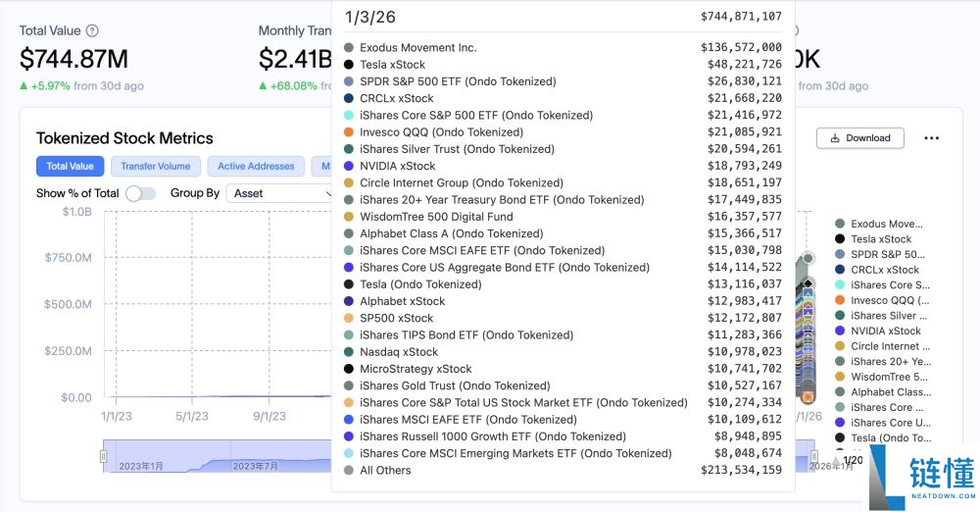The width and height of the screenshot is (980, 512).
Task: Click iShares 20+ Year Treasury Bond ETF row
Action: [x=563, y=200]
